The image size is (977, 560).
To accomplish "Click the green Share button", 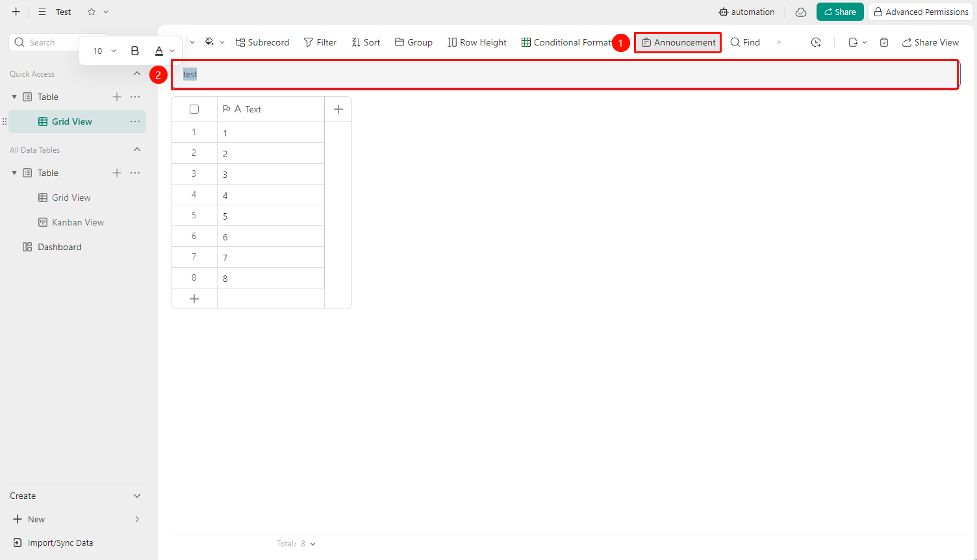I will coord(840,12).
